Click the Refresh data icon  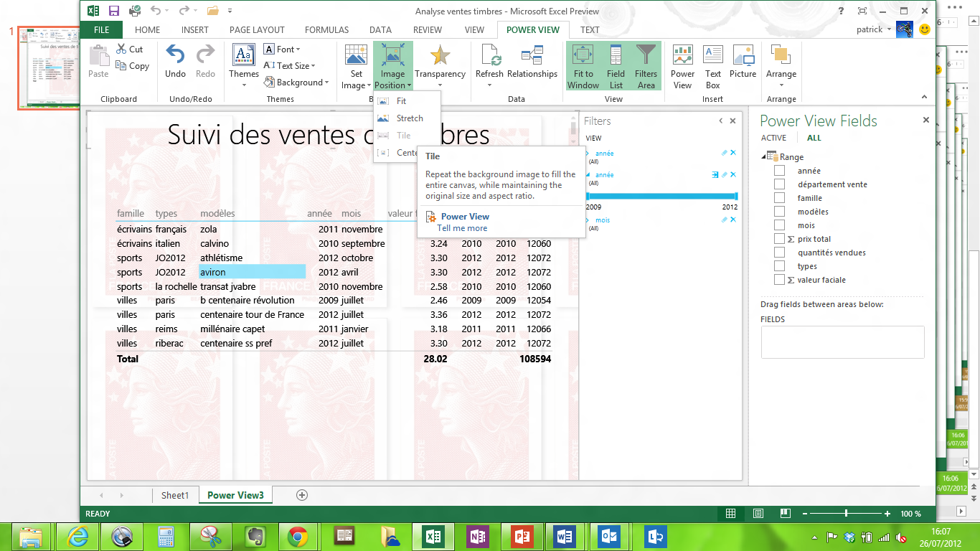[489, 56]
